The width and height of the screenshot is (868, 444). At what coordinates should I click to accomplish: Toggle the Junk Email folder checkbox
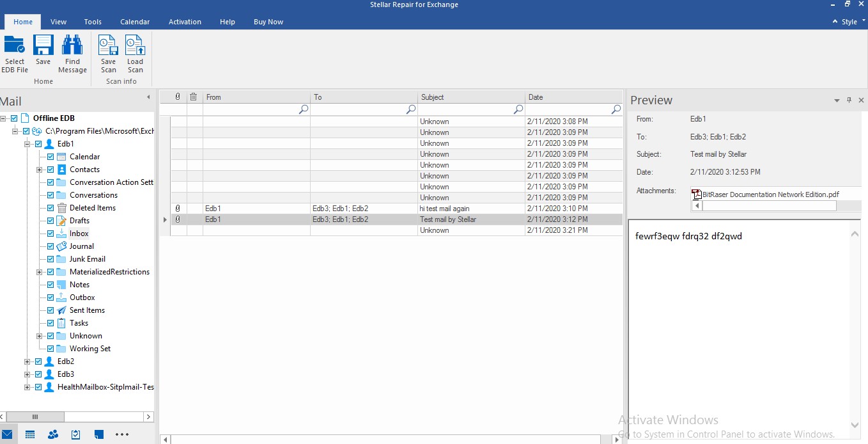50,259
